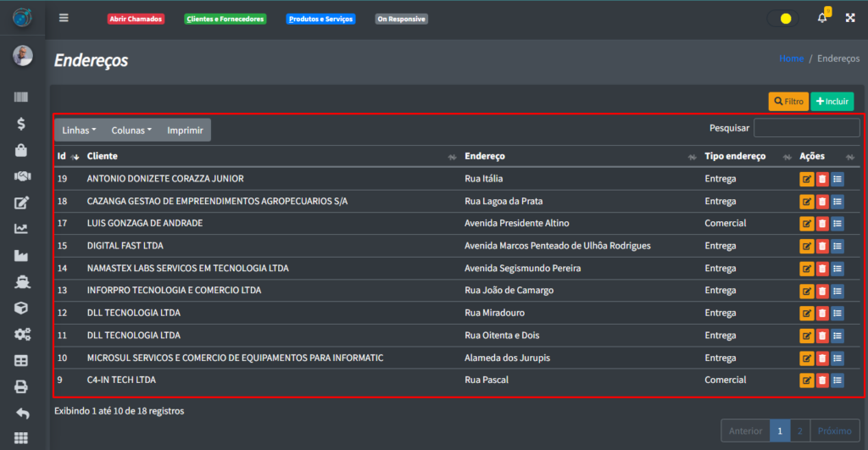Click the handshake icon in sidebar

(x=22, y=176)
